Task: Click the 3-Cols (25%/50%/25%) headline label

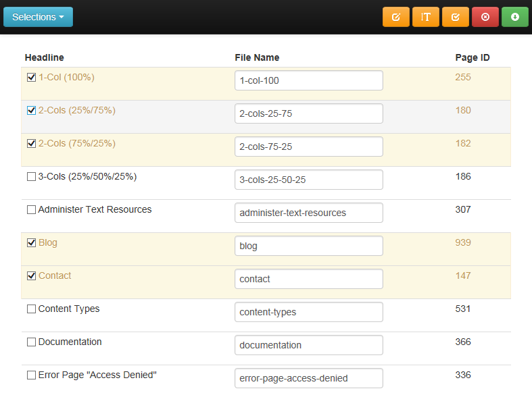Action: tap(87, 177)
